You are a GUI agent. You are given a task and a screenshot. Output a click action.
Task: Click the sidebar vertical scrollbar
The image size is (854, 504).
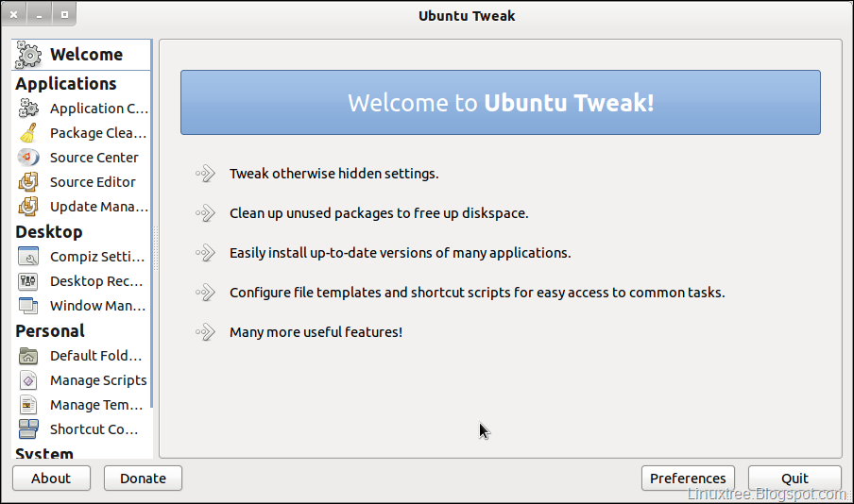(x=151, y=223)
